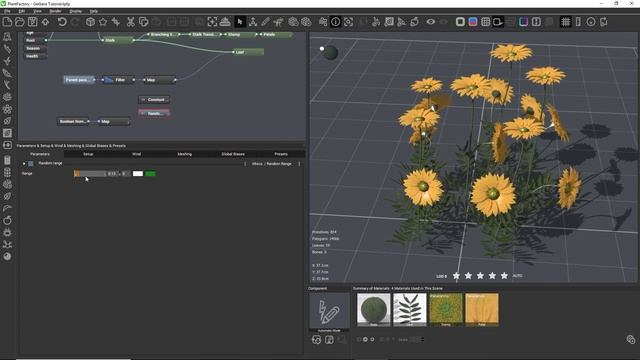
Task: Click the scissors Cut icon
Action: point(130,22)
